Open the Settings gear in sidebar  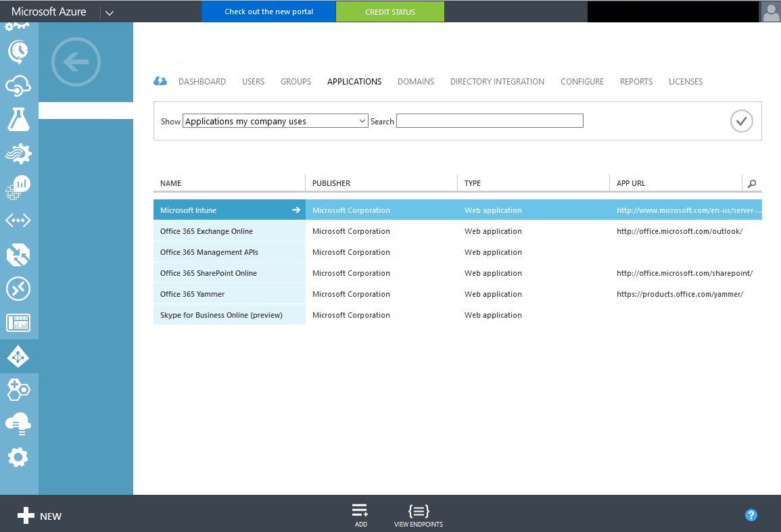[x=18, y=457]
